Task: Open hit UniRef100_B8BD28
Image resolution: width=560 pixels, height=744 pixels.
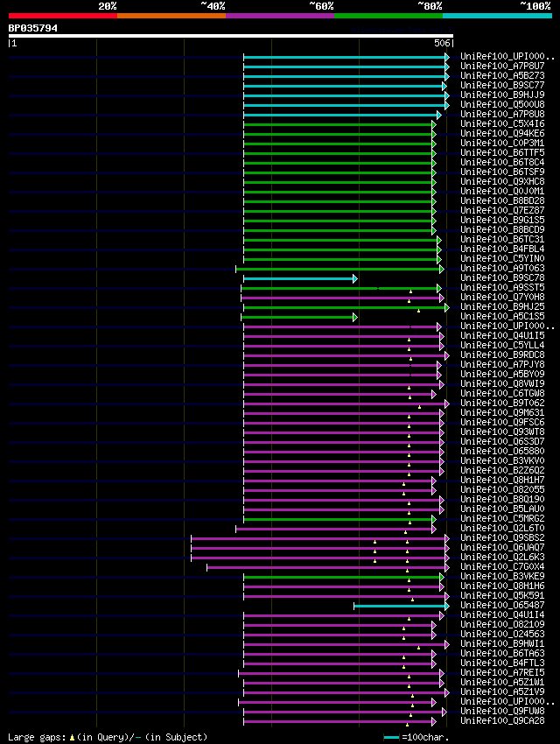Action: tap(502, 200)
